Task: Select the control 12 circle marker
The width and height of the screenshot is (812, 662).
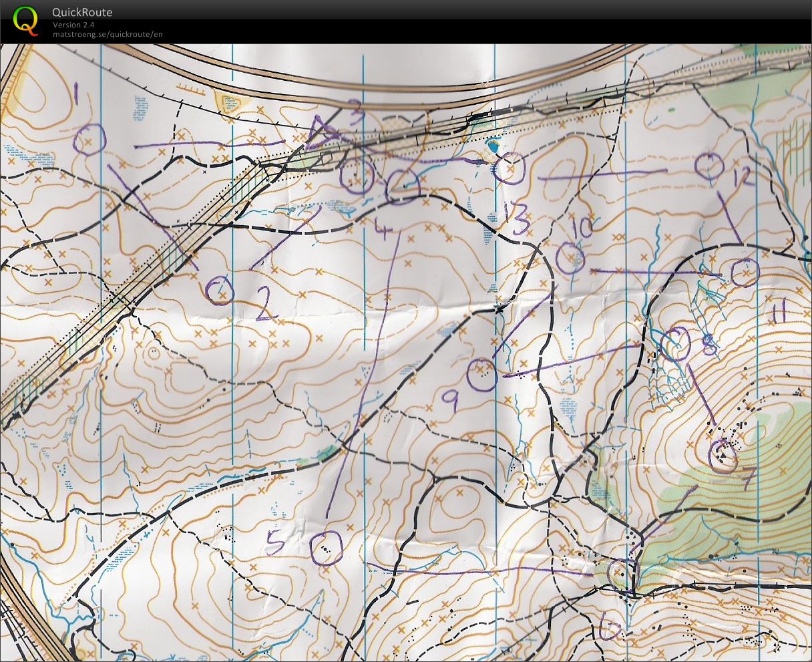Action: point(710,165)
